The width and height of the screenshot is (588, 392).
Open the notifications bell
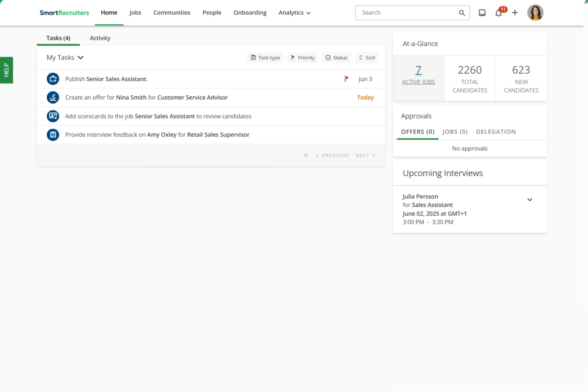(x=499, y=13)
